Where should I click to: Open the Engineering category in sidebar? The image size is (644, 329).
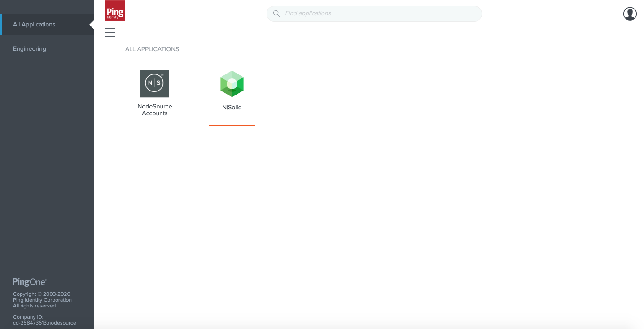point(30,49)
